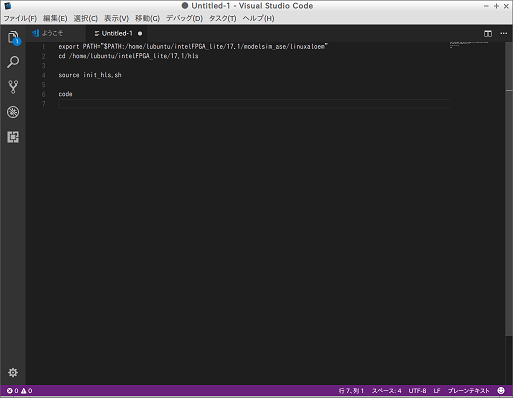
Task: Click the word code on line 6
Action: [x=65, y=94]
